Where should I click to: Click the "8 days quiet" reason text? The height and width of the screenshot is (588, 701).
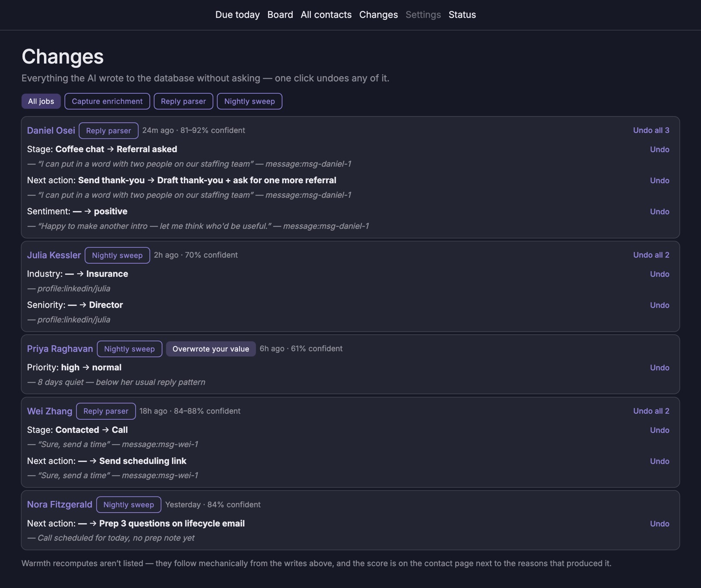(116, 382)
